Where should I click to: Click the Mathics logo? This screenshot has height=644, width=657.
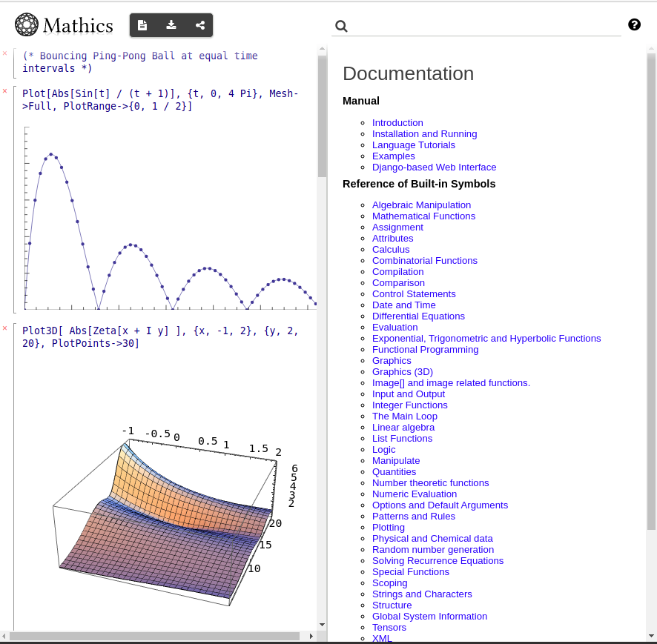coord(27,24)
